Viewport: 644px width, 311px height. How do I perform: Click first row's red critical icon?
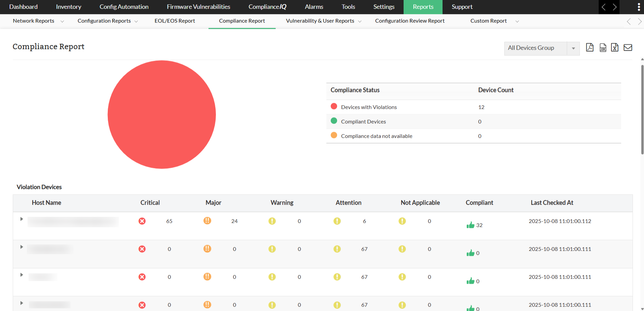click(142, 221)
